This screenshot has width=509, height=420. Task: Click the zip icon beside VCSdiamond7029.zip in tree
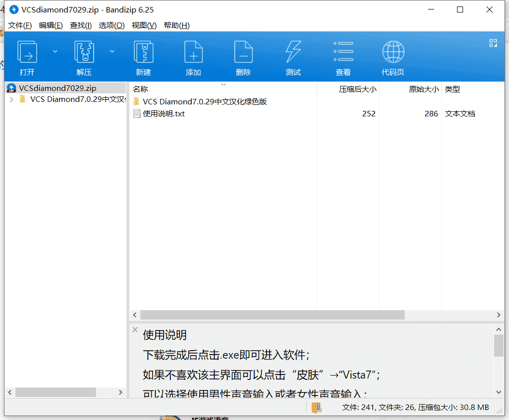pos(11,88)
